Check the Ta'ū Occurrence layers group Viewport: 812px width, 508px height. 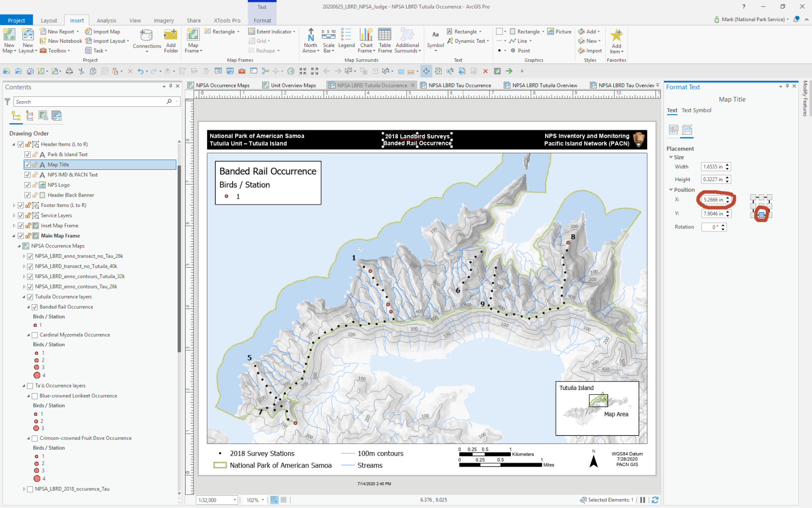(30, 386)
